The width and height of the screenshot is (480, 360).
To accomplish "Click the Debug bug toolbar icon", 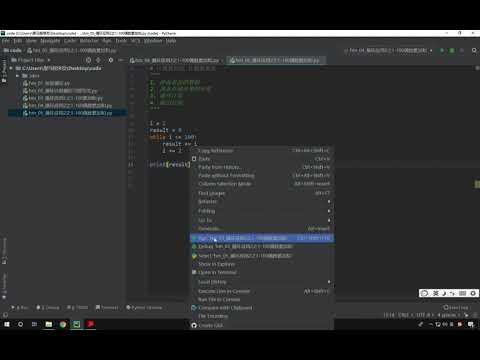I will click(x=452, y=50).
